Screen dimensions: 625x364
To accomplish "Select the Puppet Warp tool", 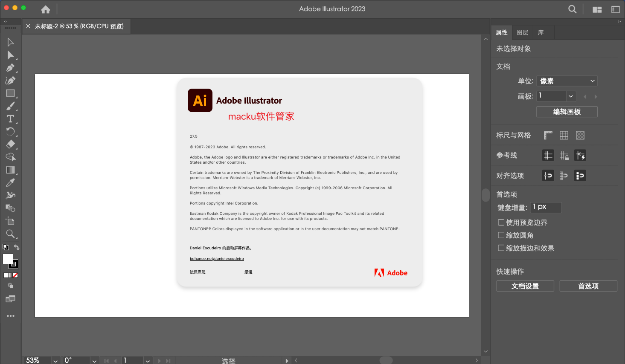I will 11,195.
